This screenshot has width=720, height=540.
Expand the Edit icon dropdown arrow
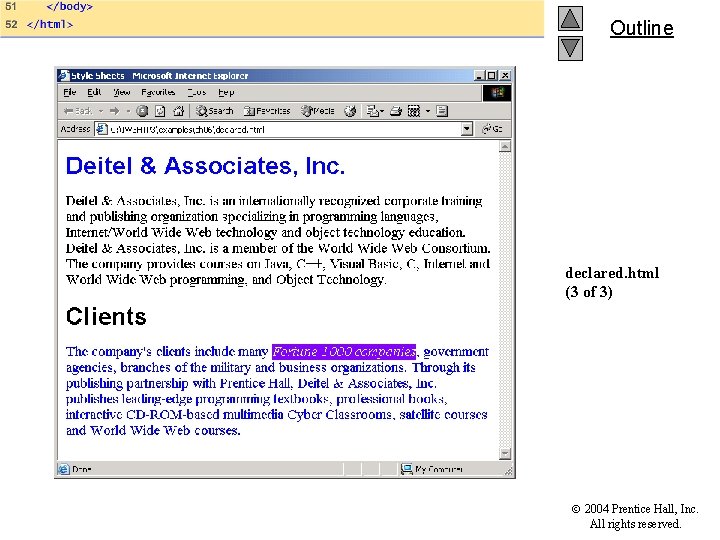(428, 111)
